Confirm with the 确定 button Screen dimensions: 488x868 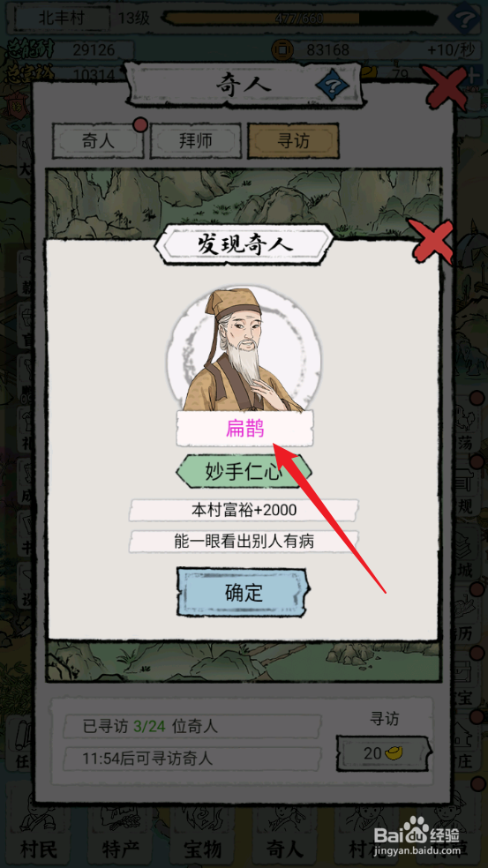[x=244, y=592]
